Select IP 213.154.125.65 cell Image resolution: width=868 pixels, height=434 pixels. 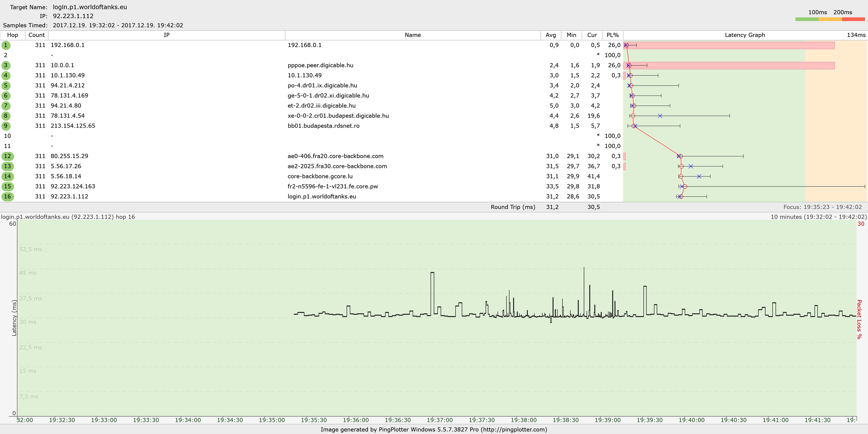click(73, 126)
